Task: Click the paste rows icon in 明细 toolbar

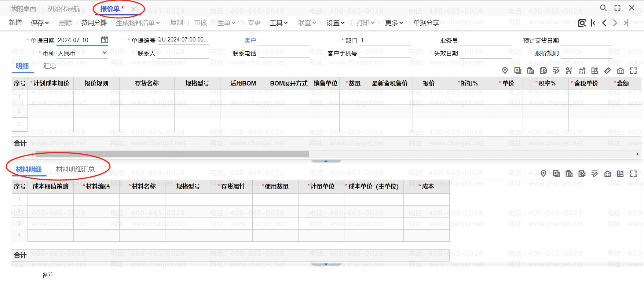Action: coord(531,71)
